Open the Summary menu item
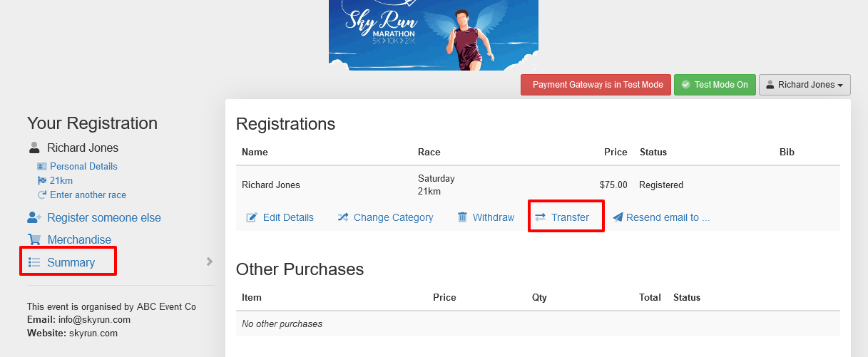The height and width of the screenshot is (357, 868). coord(71,262)
